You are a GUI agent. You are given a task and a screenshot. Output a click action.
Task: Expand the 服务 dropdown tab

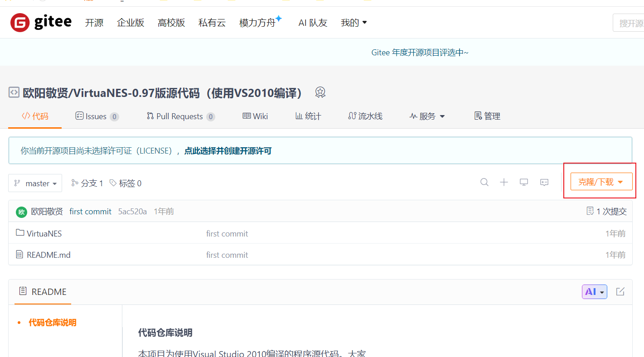(427, 116)
